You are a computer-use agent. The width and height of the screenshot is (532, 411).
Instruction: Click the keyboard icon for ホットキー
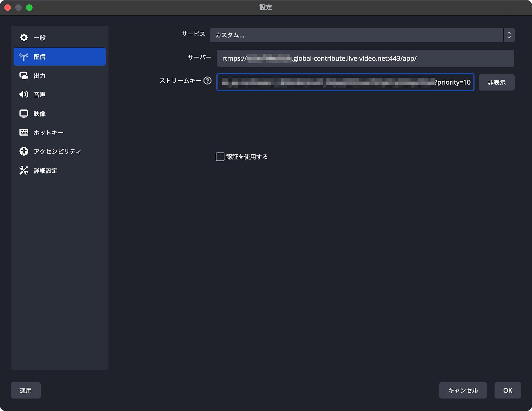click(24, 132)
